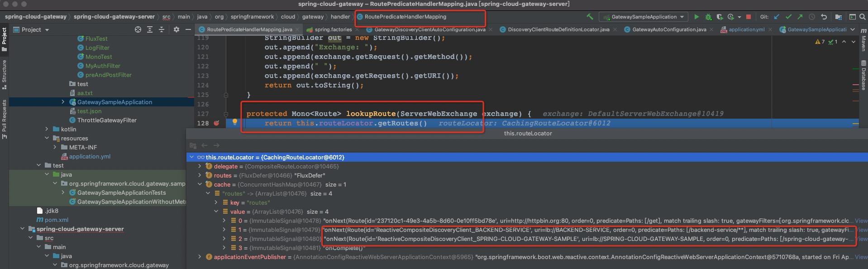Image resolution: width=868 pixels, height=269 pixels.
Task: Open Project Structure from the toolbar folder icon
Action: point(839,17)
